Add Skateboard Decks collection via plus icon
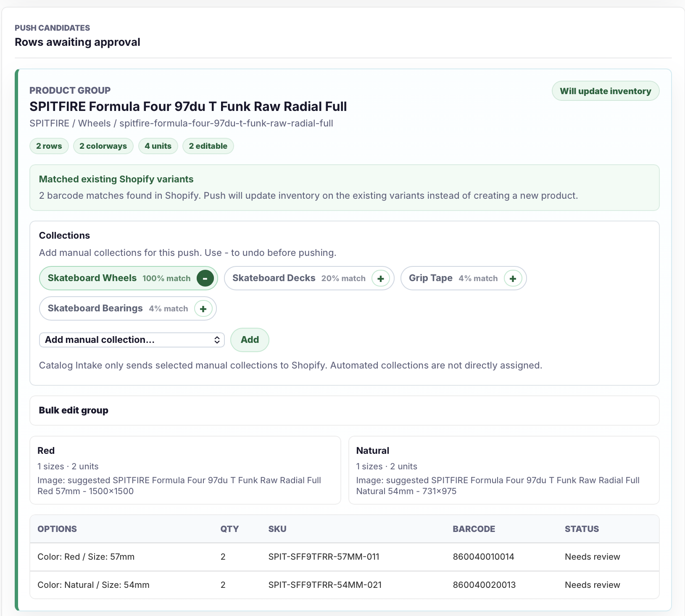 pos(381,278)
